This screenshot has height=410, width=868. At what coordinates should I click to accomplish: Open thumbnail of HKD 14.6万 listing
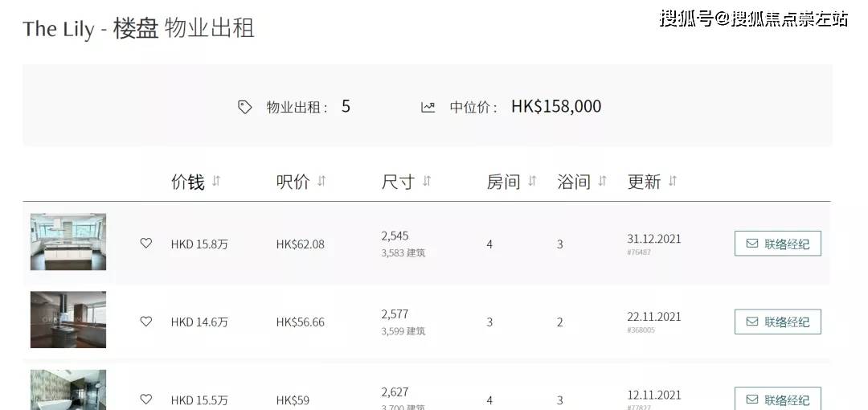tap(68, 320)
